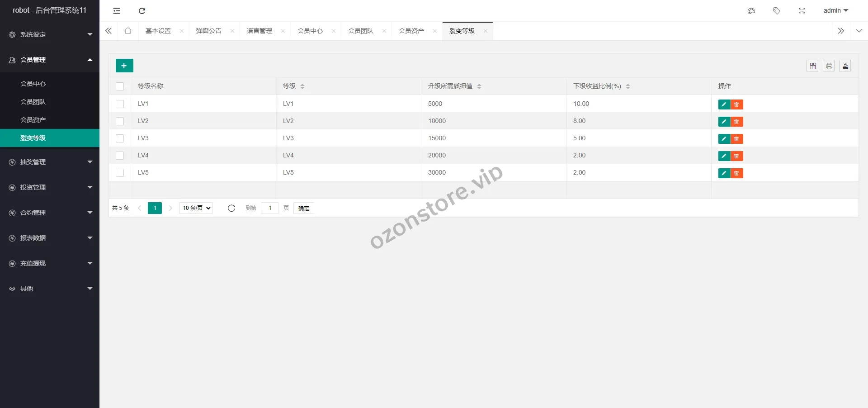
Task: Tick the LV5 row checkbox
Action: (120, 173)
